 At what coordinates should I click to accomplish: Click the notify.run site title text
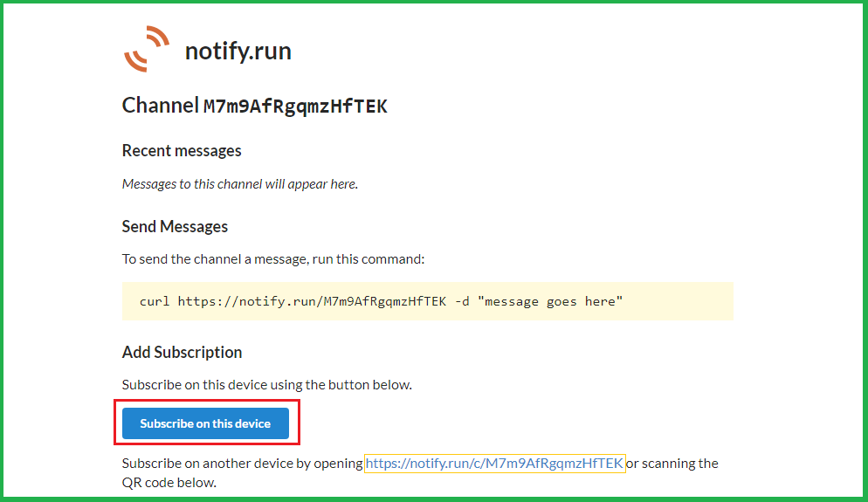pos(238,52)
